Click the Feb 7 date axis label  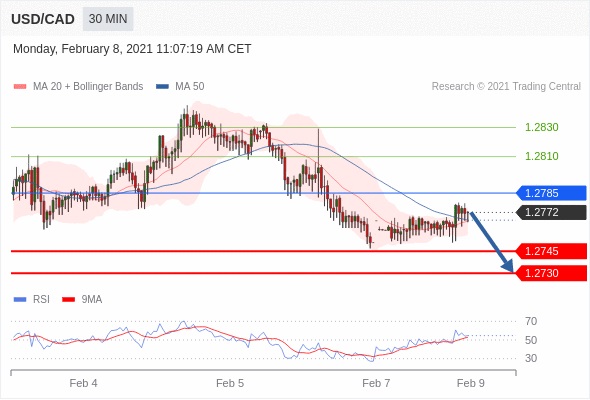click(376, 383)
